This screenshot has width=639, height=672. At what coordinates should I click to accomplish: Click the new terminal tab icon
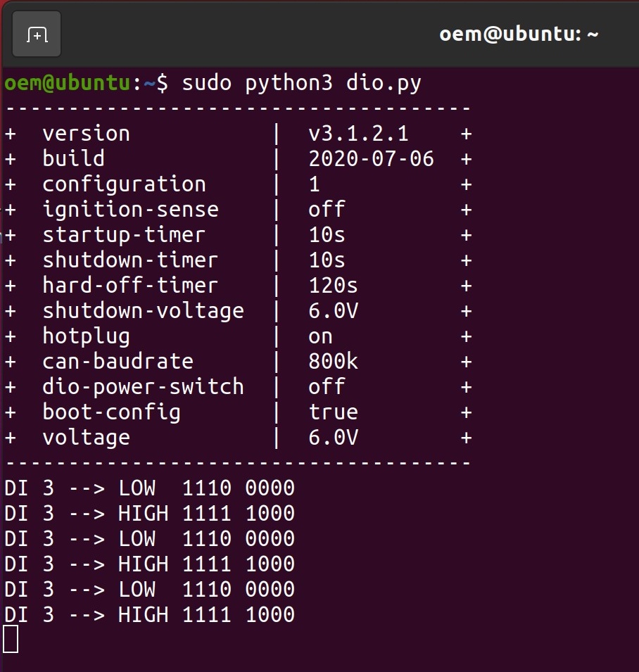point(37,34)
